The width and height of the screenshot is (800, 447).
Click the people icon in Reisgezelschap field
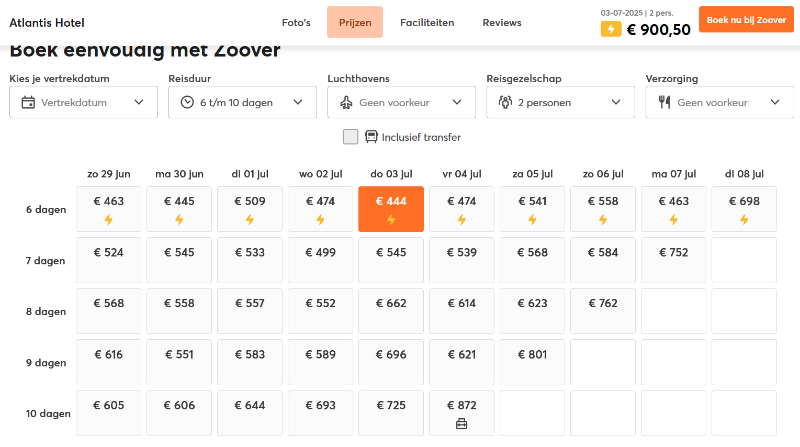pyautogui.click(x=505, y=102)
